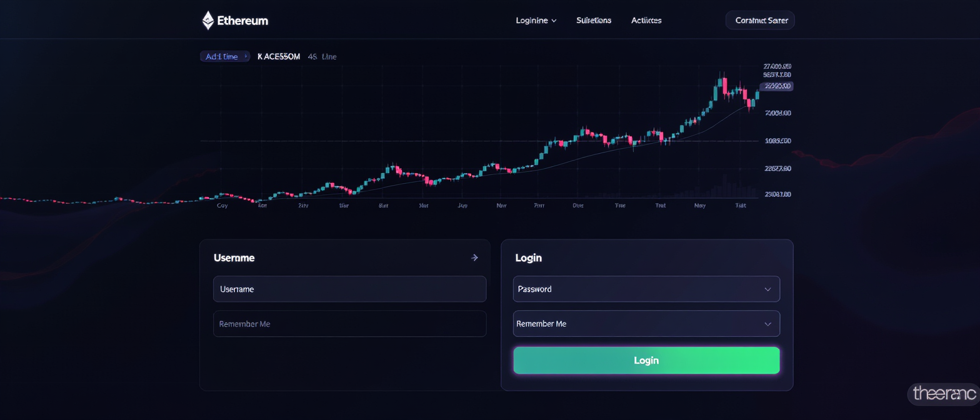Screen dimensions: 980x420
Task: Open the Actiktes menu item
Action: (x=646, y=20)
